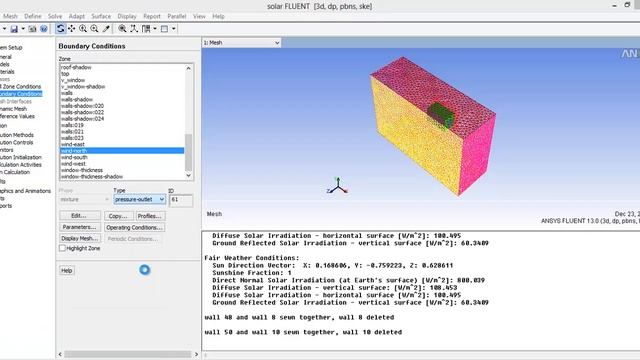The height and width of the screenshot is (360, 640).
Task: Open the save options arrow beside disk icon
Action: (x=23, y=29)
